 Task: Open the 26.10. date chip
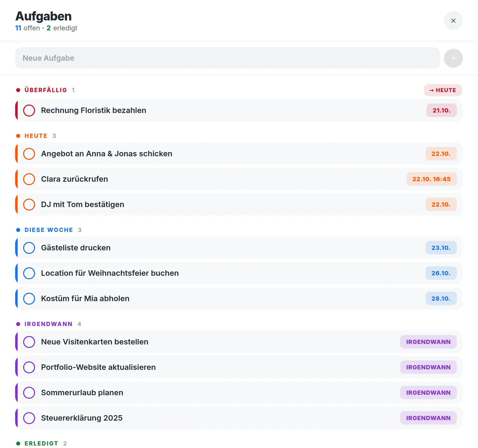point(441,273)
